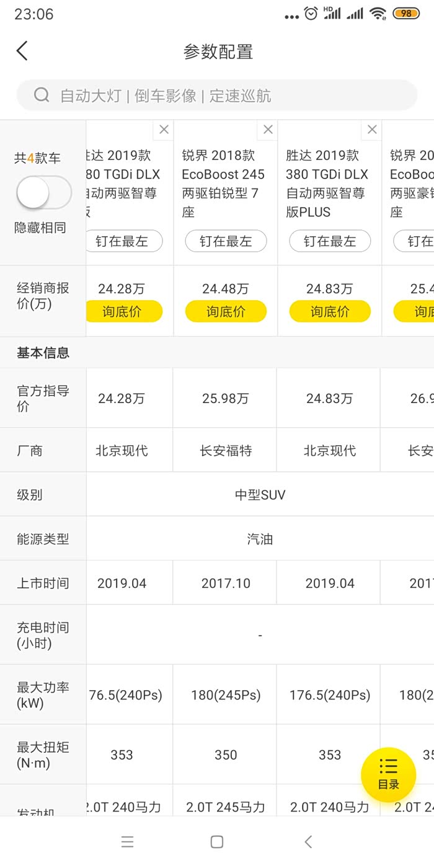Select the 25.98万 official price cell
434x868 pixels.
226,399
